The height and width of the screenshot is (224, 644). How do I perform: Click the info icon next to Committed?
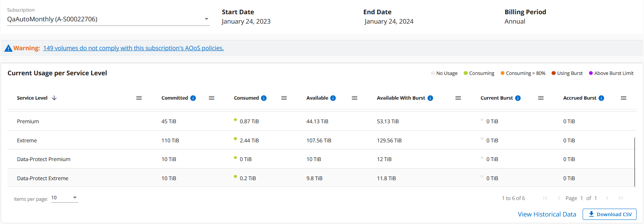pos(193,98)
